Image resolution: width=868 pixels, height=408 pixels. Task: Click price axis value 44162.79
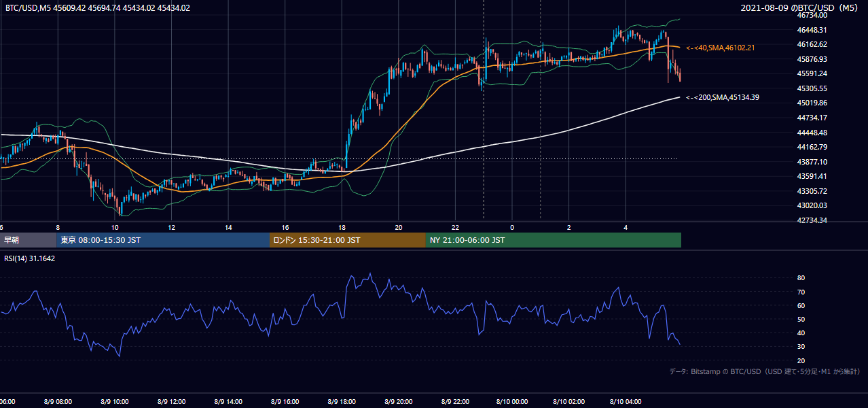(x=812, y=147)
